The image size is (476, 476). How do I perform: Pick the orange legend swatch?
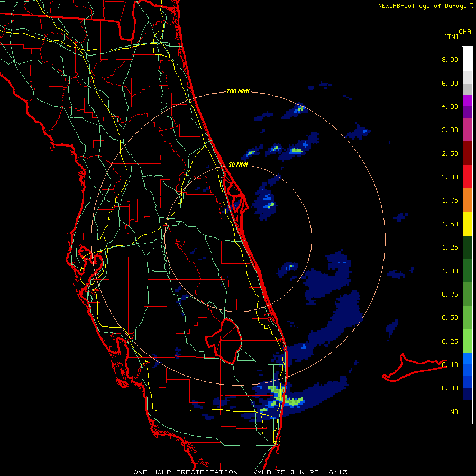pos(467,200)
